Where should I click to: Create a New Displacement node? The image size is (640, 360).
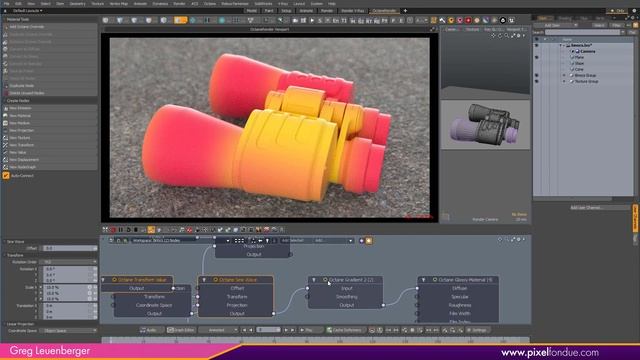point(50,160)
